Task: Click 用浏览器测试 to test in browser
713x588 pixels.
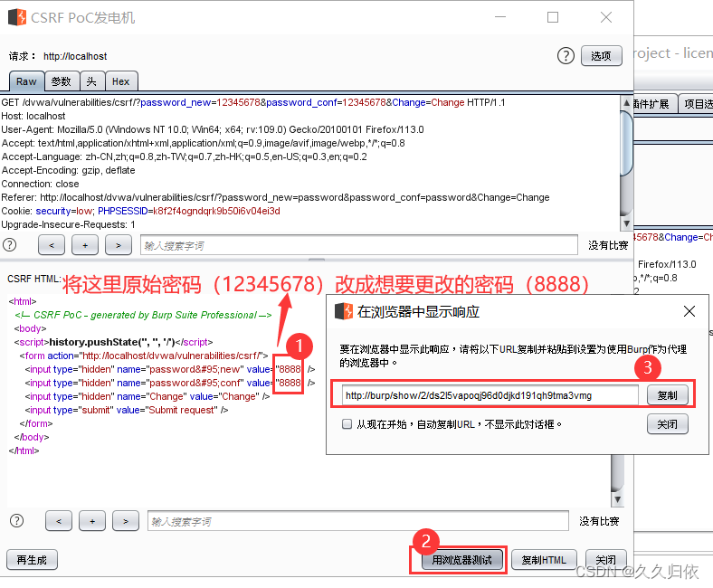Action: 462,560
